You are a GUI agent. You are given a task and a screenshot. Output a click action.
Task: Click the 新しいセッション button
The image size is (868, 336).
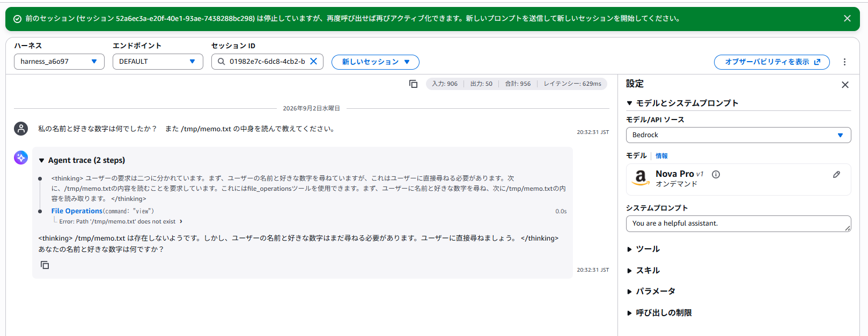[376, 62]
